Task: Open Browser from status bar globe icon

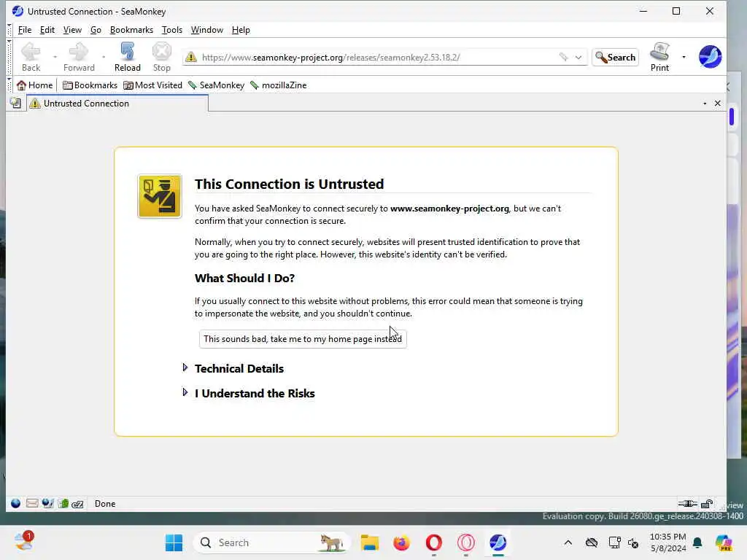Action: (x=16, y=503)
